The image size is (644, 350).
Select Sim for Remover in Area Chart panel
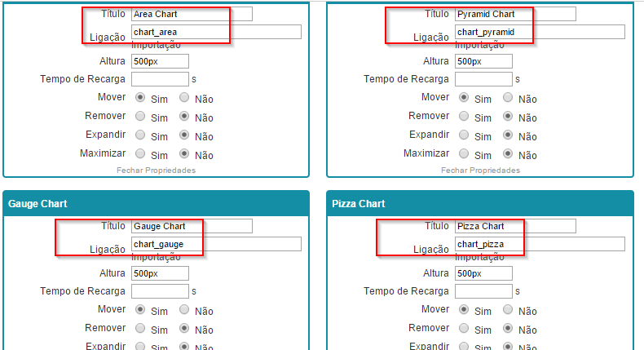click(x=140, y=117)
